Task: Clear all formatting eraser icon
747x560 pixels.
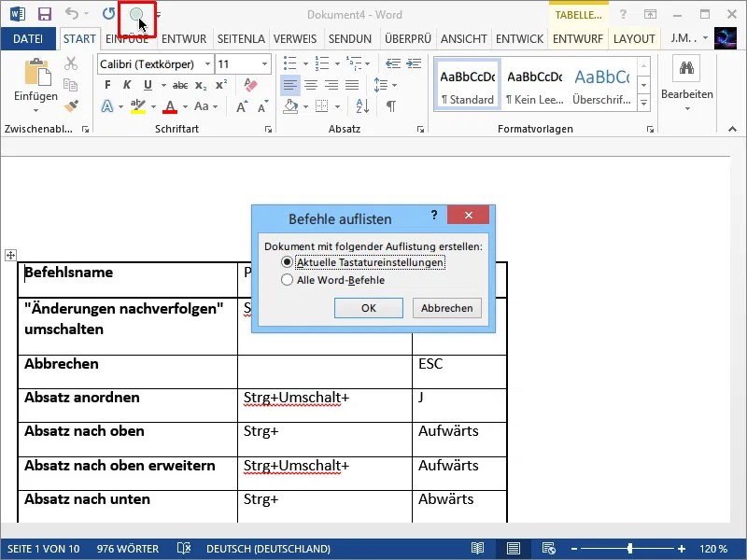Action: pyautogui.click(x=250, y=85)
